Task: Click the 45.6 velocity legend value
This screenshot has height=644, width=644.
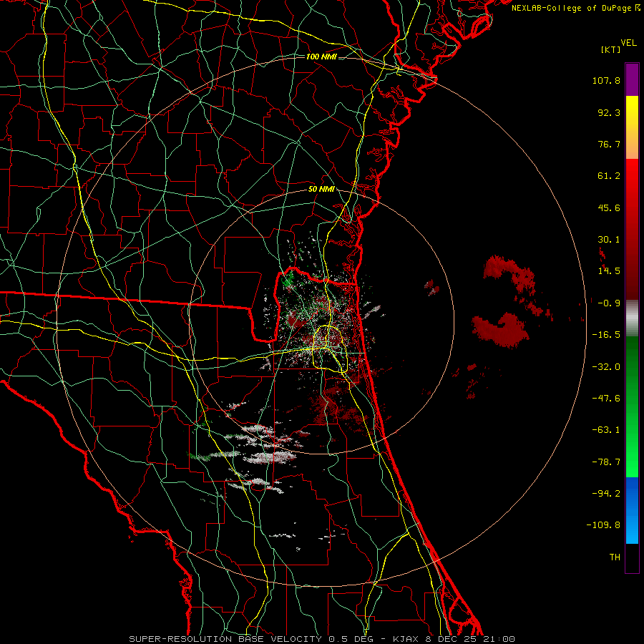Action: coord(609,208)
